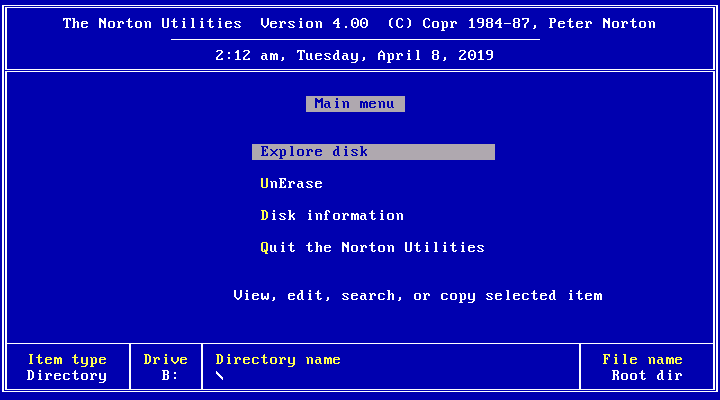This screenshot has height=400, width=720.
Task: Click the Main menu title label
Action: click(x=355, y=104)
